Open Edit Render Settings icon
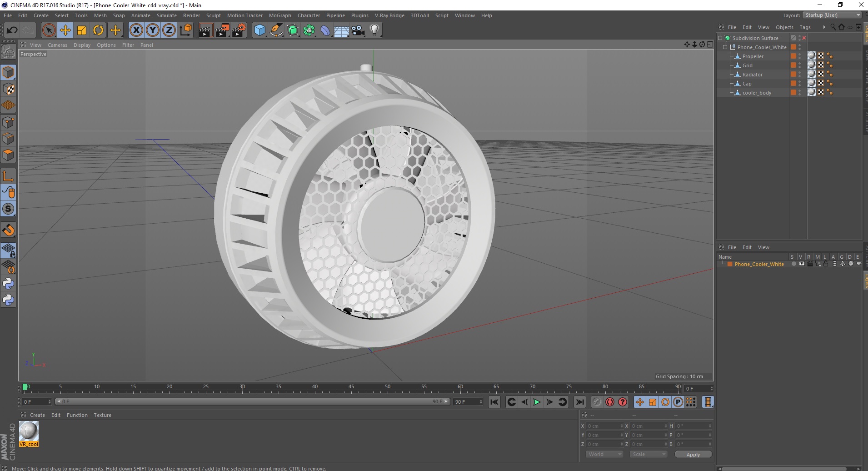 (x=239, y=30)
